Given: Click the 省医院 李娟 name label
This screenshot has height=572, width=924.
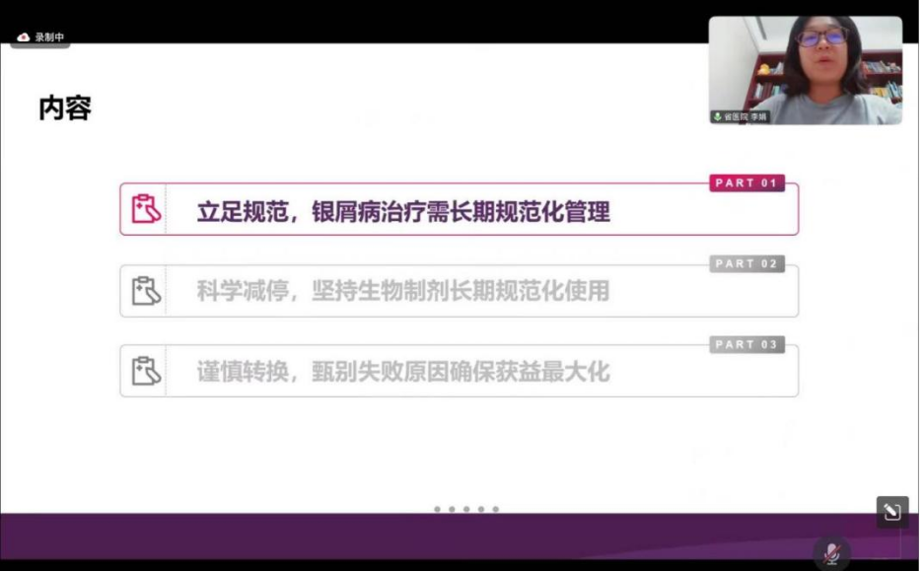Looking at the screenshot, I should pyautogui.click(x=745, y=116).
